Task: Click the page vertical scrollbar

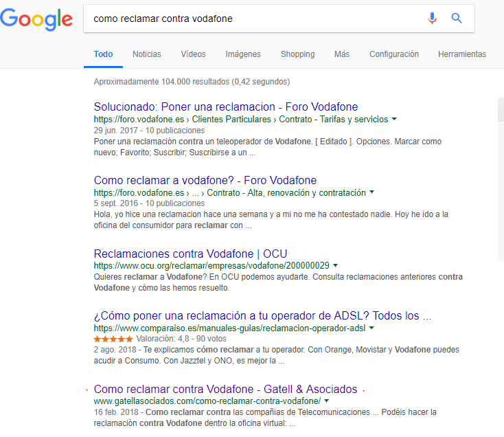Action: pyautogui.click(x=501, y=179)
